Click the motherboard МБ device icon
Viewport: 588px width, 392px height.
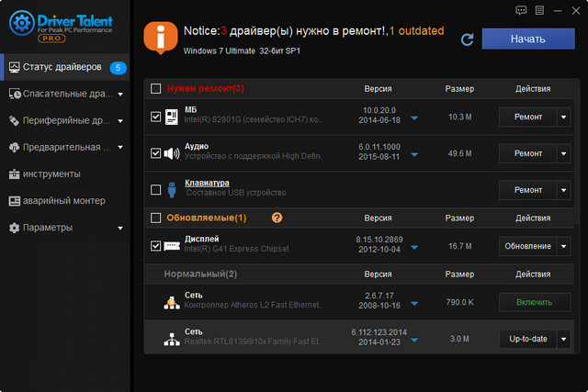(172, 117)
